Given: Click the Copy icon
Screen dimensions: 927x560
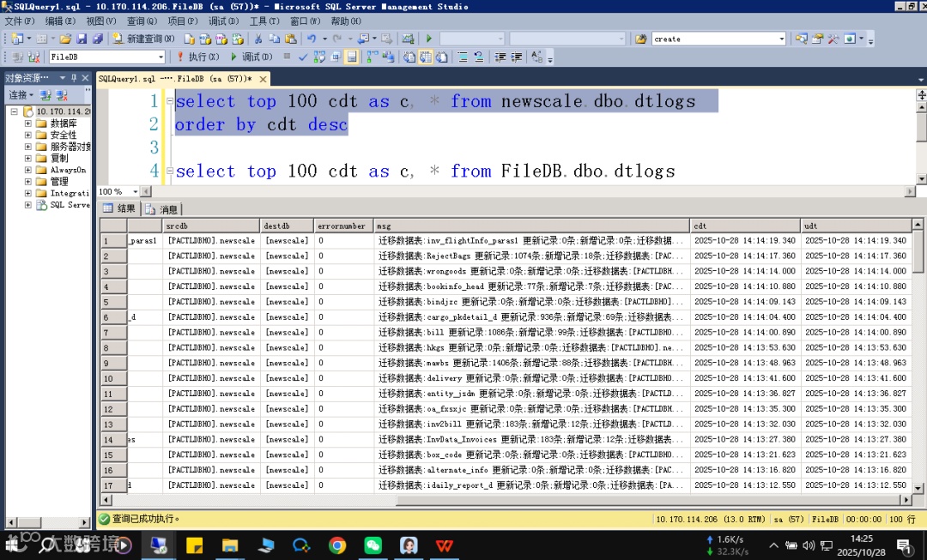Looking at the screenshot, I should click(275, 39).
